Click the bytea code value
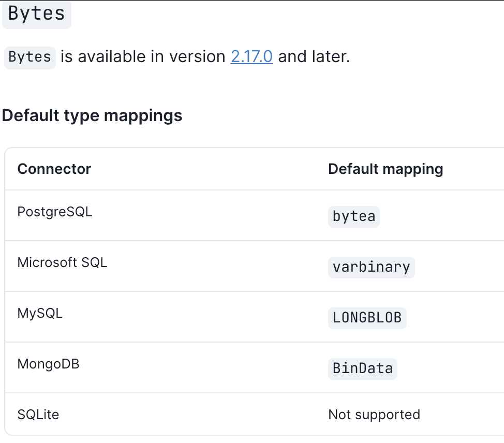This screenshot has width=504, height=443. pos(354,217)
